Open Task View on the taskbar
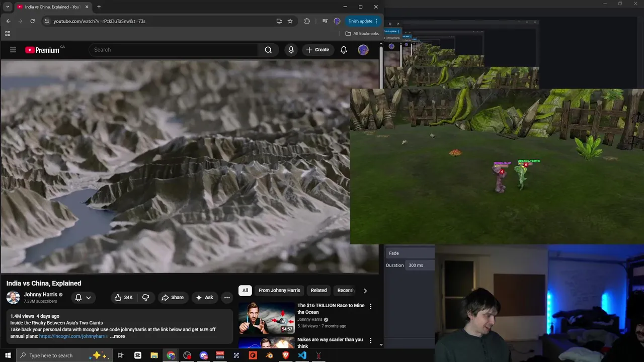The height and width of the screenshot is (362, 644). [x=121, y=355]
